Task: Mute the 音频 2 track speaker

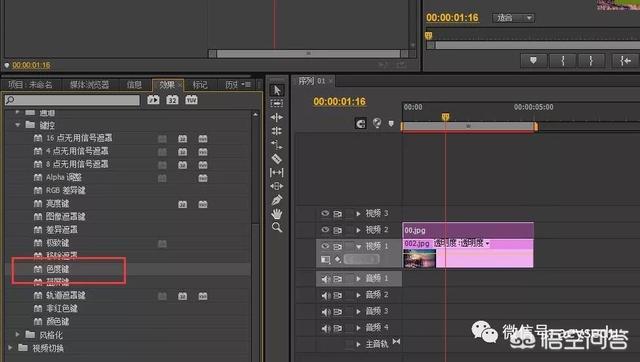Action: tap(325, 295)
